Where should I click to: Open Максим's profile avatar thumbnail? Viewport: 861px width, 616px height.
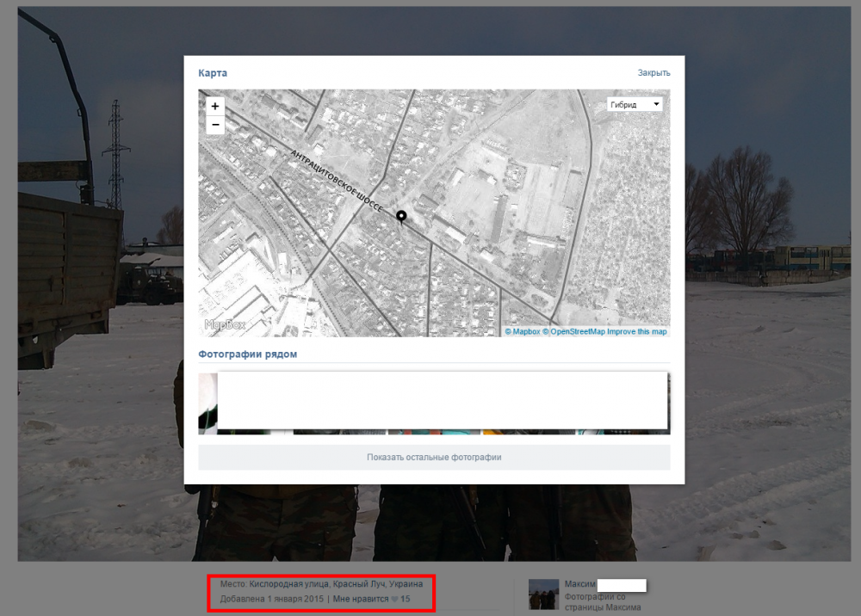point(542,594)
